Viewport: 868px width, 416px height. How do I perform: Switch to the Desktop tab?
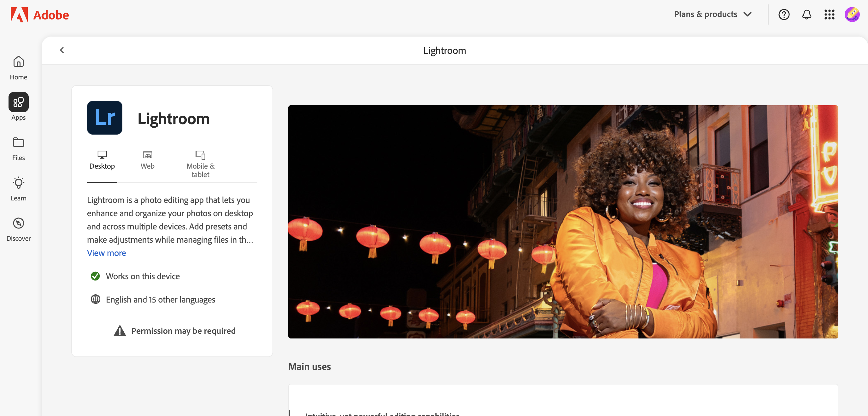pyautogui.click(x=102, y=160)
